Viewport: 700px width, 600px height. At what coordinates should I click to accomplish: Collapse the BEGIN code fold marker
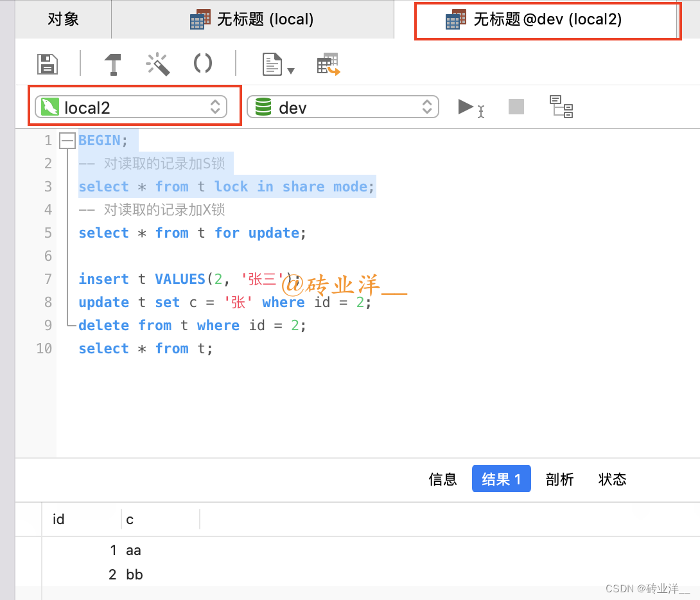(x=67, y=141)
